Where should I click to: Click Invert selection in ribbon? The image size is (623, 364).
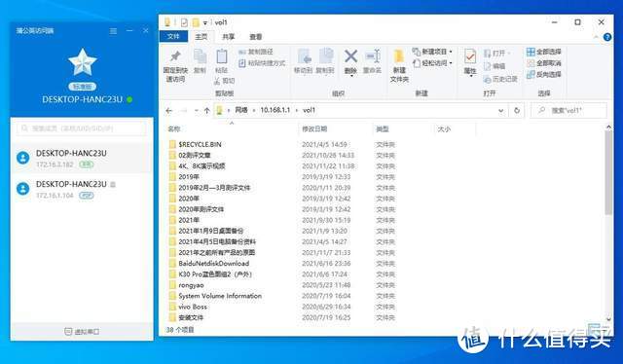(x=544, y=74)
